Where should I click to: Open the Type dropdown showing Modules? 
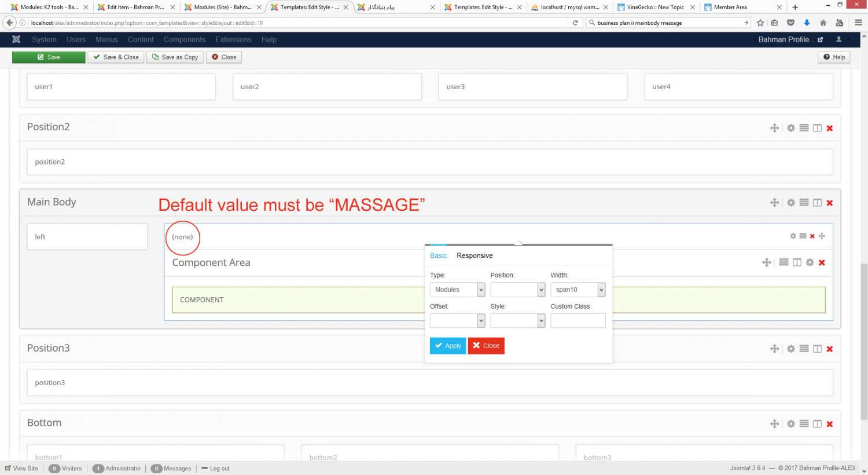[x=457, y=290]
